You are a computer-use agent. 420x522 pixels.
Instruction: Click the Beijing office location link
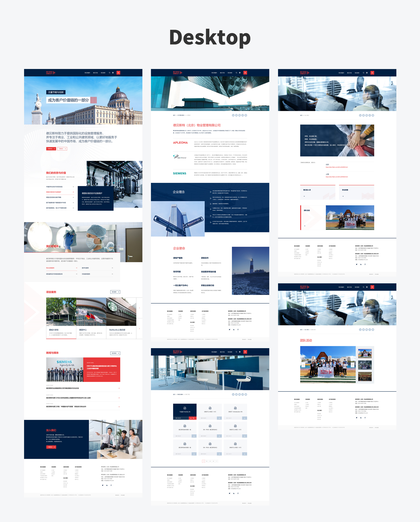(336, 167)
